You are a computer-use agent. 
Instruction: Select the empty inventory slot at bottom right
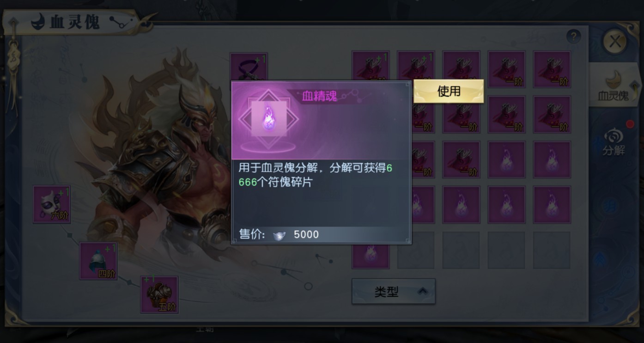pos(552,250)
